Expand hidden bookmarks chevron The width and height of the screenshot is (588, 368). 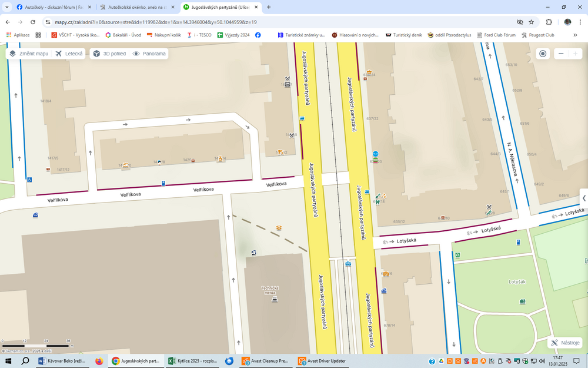click(x=575, y=35)
